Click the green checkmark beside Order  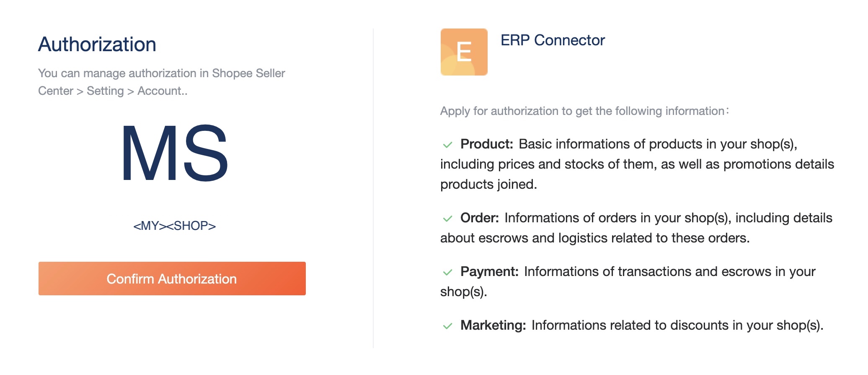click(447, 219)
